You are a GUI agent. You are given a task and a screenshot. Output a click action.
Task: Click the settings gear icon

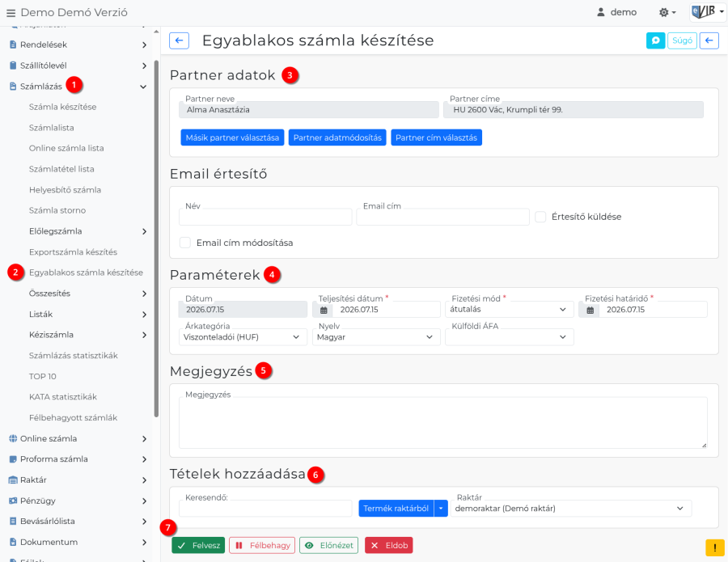[664, 12]
